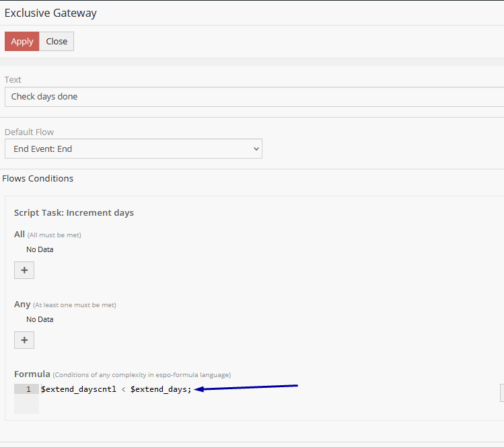
Task: Open the Default Flow dropdown
Action: 133,149
